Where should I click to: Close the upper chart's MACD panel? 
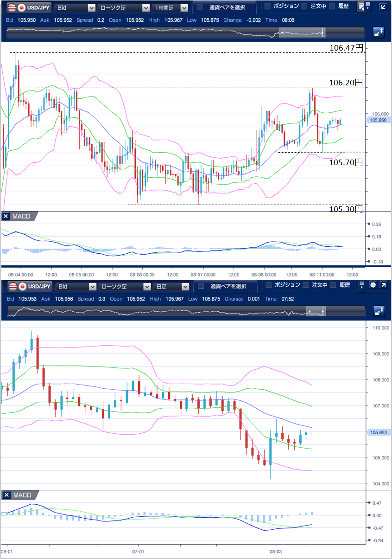(x=6, y=217)
